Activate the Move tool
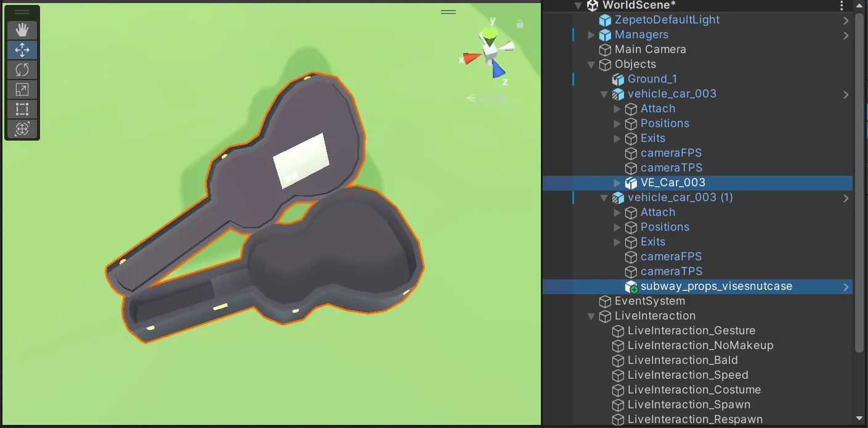 click(22, 50)
